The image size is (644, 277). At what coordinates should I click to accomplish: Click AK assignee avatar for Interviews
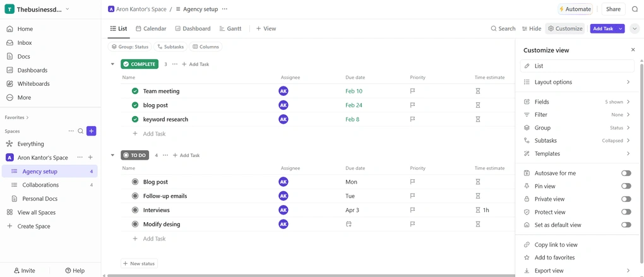click(x=283, y=210)
